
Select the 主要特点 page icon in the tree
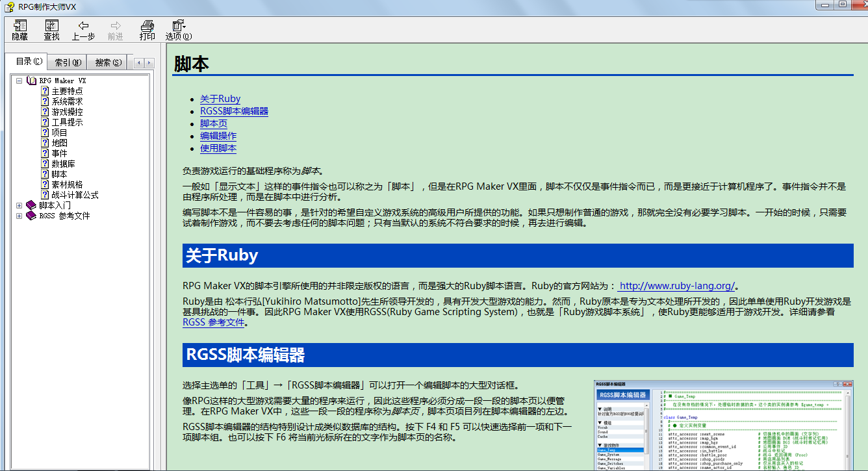pos(45,91)
